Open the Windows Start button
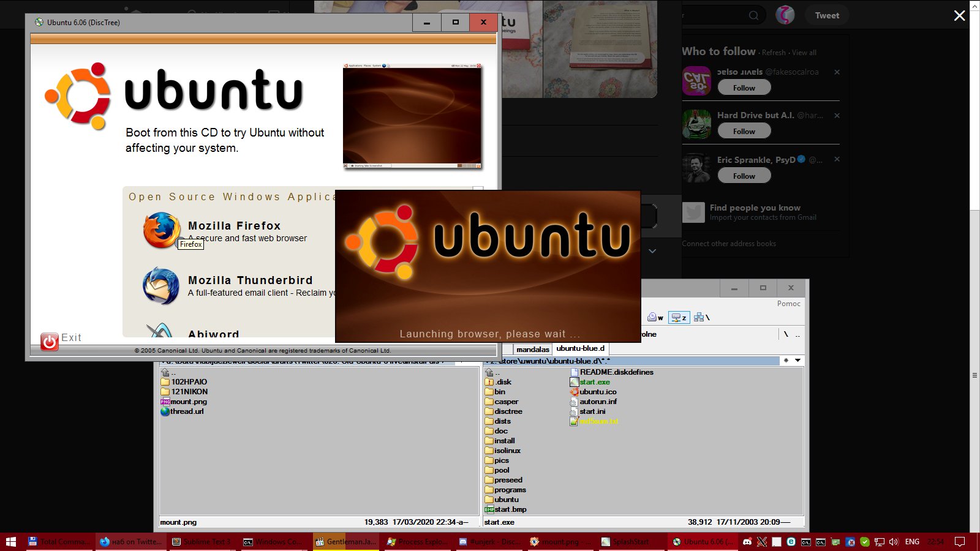The height and width of the screenshot is (551, 980). [x=11, y=542]
